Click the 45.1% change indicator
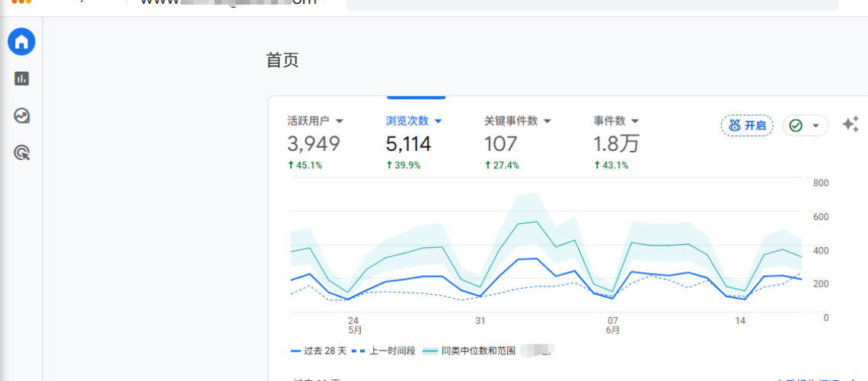This screenshot has height=381, width=868. point(305,165)
